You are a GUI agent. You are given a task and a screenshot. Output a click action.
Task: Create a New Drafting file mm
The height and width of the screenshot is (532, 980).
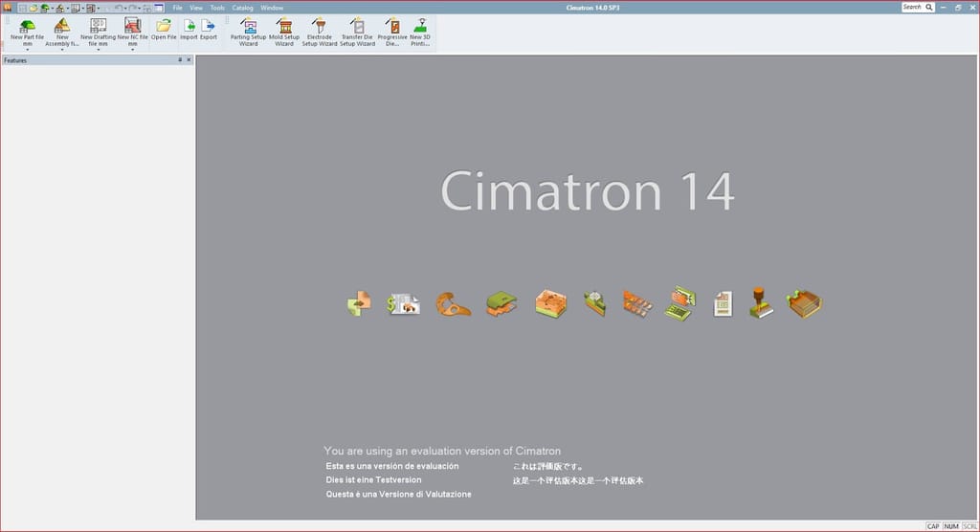tap(99, 32)
